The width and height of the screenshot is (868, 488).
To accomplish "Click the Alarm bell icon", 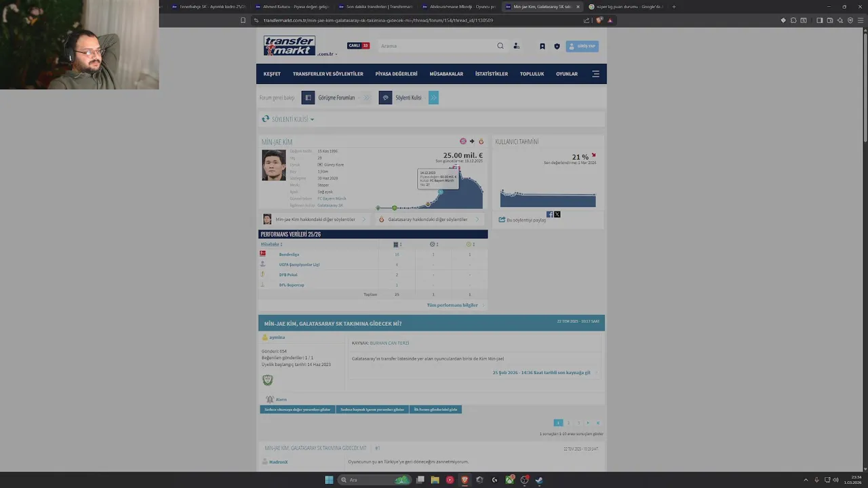I will tap(270, 400).
